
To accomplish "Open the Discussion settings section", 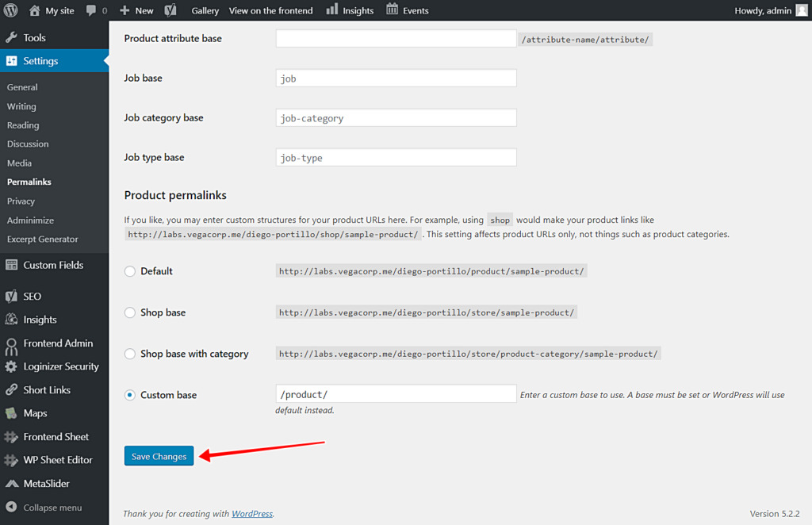I will pyautogui.click(x=28, y=144).
